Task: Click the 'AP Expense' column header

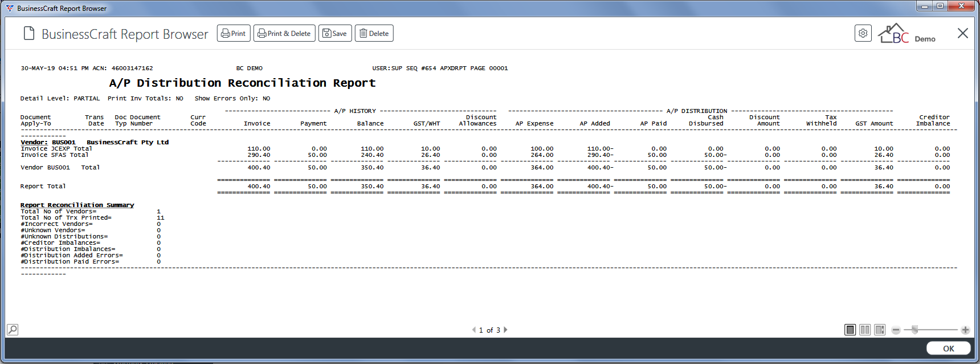Action: [x=534, y=123]
